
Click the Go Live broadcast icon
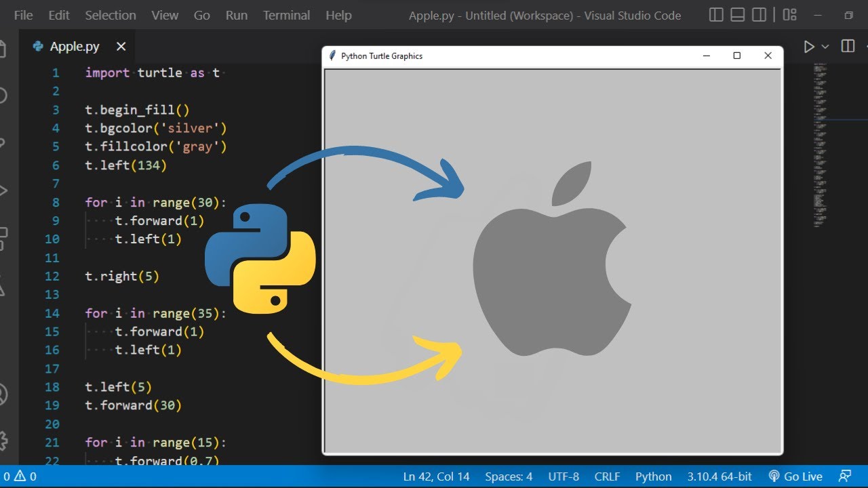click(774, 476)
